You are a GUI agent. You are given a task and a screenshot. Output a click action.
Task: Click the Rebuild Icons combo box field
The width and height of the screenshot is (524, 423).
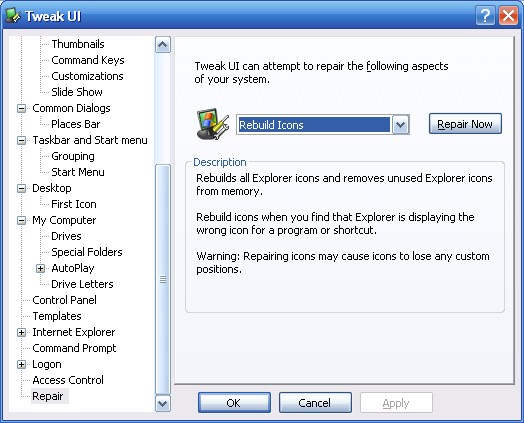pyautogui.click(x=314, y=125)
